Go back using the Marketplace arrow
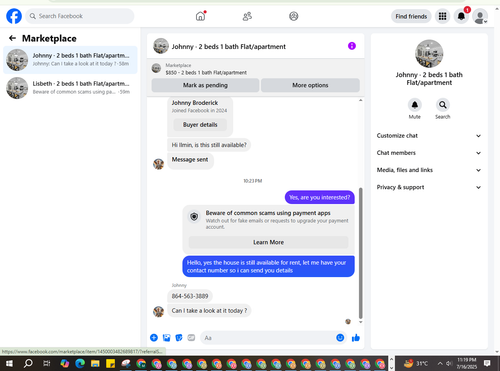Viewport: 500px width, 371px height. click(x=12, y=38)
